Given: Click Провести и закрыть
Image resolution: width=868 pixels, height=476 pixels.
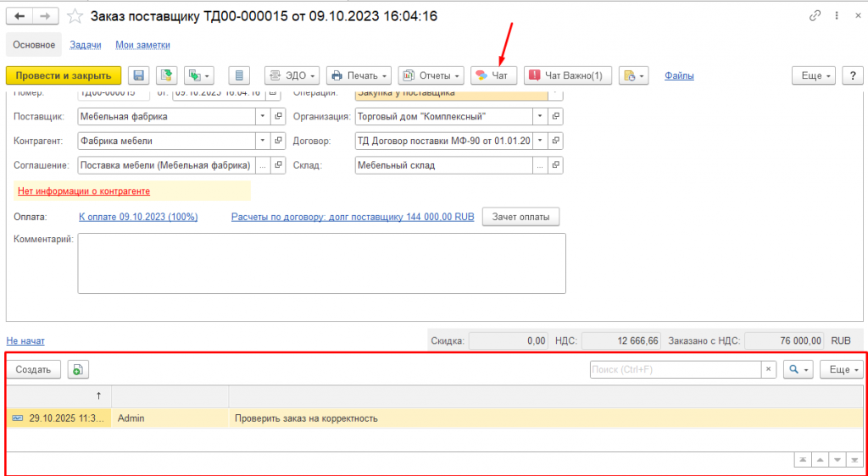Looking at the screenshot, I should pyautogui.click(x=63, y=75).
